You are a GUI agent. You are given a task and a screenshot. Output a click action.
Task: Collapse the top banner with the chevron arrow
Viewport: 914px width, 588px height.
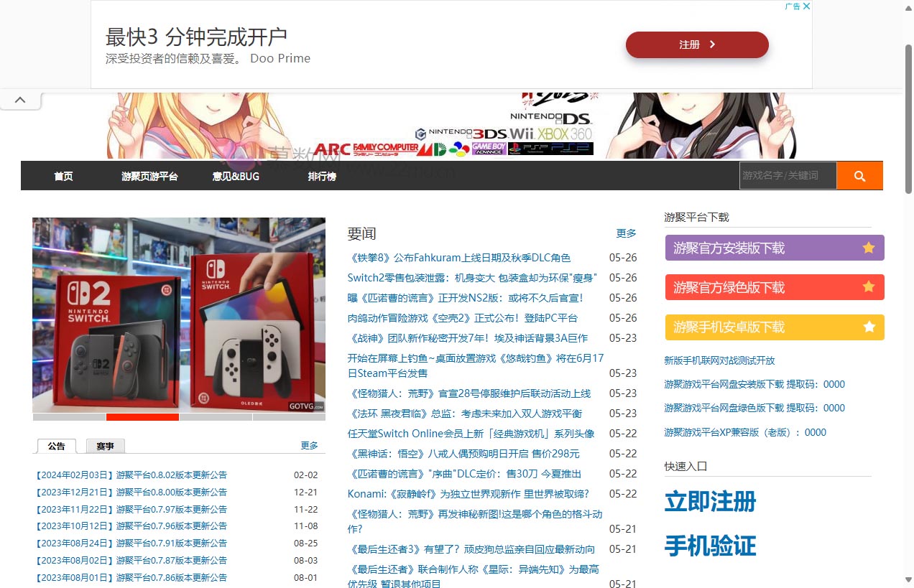[x=20, y=99]
